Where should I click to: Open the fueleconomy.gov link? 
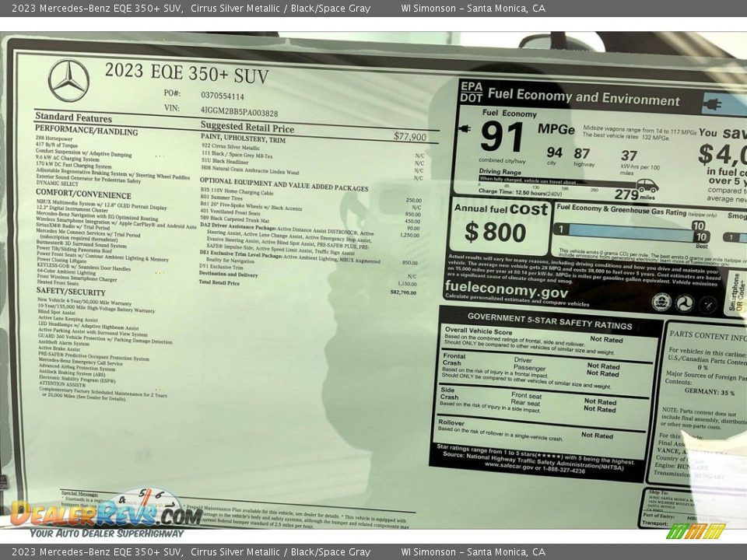click(506, 289)
